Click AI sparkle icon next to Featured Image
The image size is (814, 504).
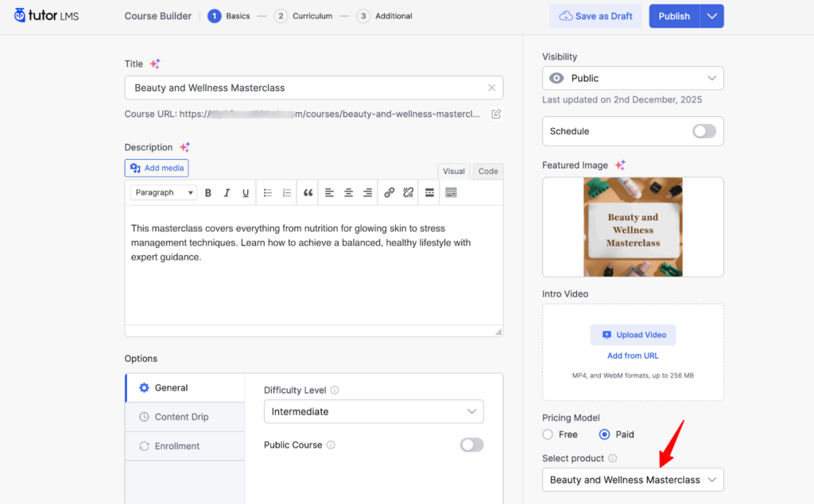(x=620, y=165)
